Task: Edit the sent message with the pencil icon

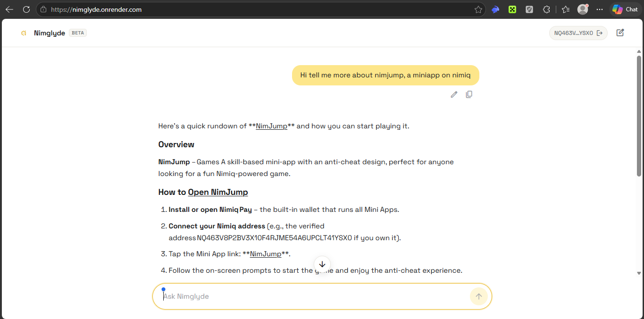Action: (454, 94)
